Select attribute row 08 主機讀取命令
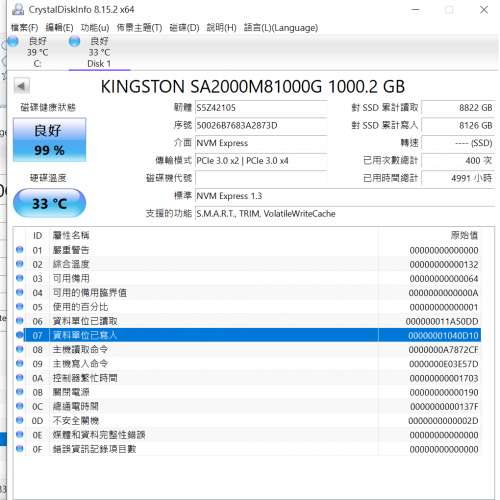Image resolution: width=500 pixels, height=500 pixels. click(247, 350)
